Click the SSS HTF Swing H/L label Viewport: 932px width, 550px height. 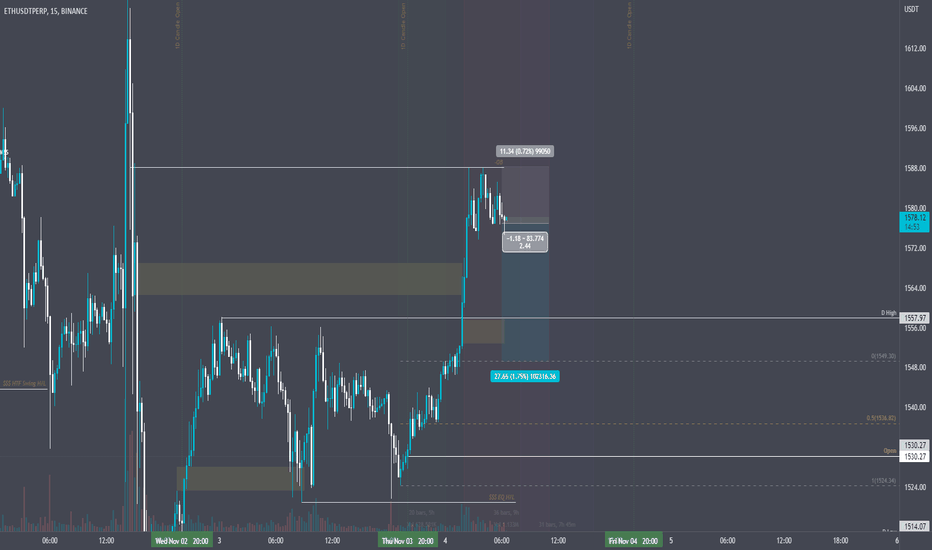pos(24,384)
